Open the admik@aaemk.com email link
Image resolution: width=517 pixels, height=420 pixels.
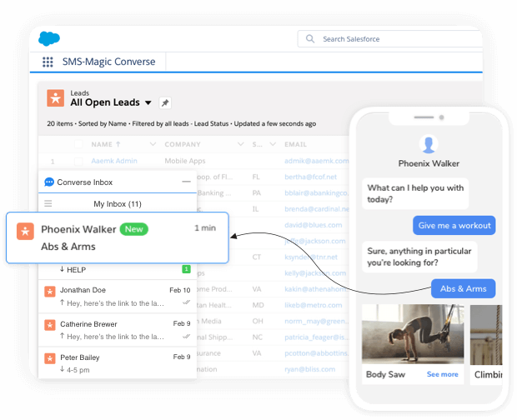(x=317, y=161)
